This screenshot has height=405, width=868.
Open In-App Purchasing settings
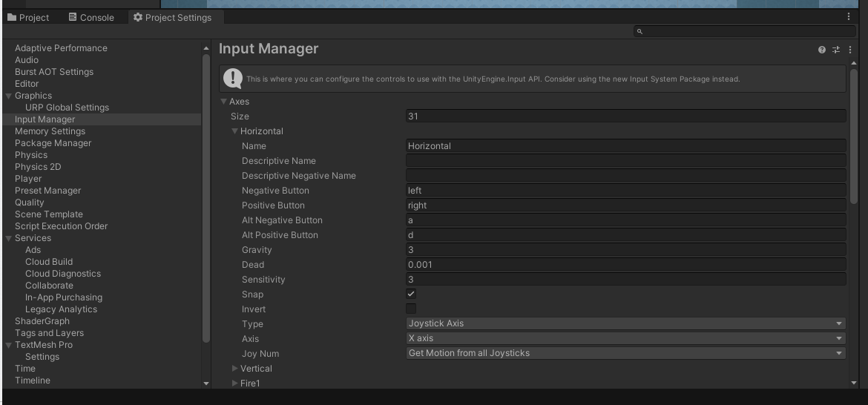(64, 297)
